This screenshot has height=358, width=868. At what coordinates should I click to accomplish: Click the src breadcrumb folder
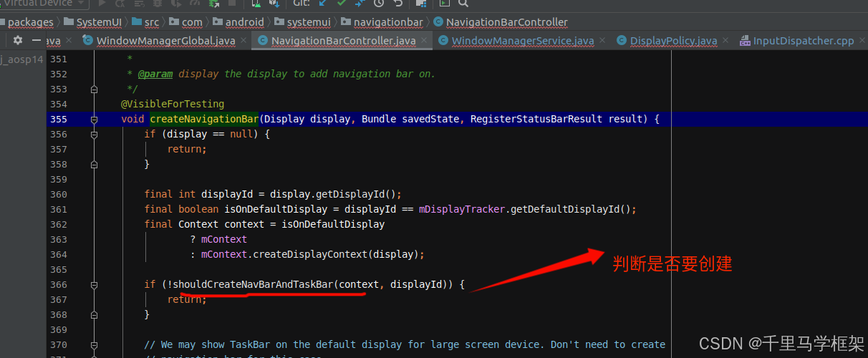pyautogui.click(x=145, y=22)
